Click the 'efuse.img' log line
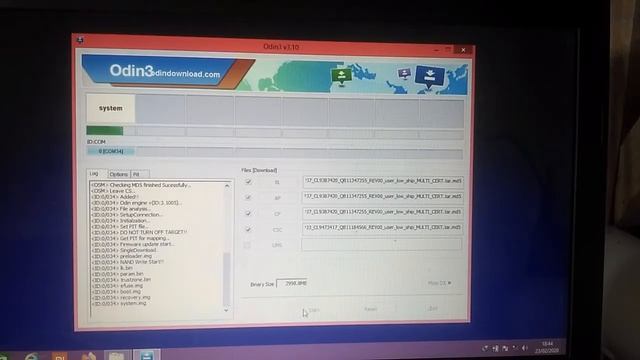This screenshot has height=360, width=640. pyautogui.click(x=117, y=286)
